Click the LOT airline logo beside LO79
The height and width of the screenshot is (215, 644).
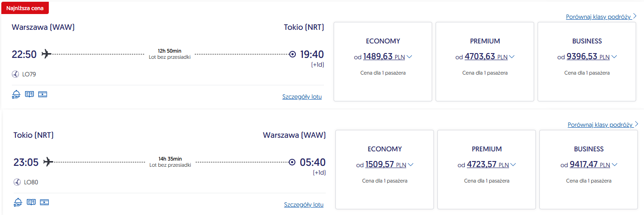(15, 74)
